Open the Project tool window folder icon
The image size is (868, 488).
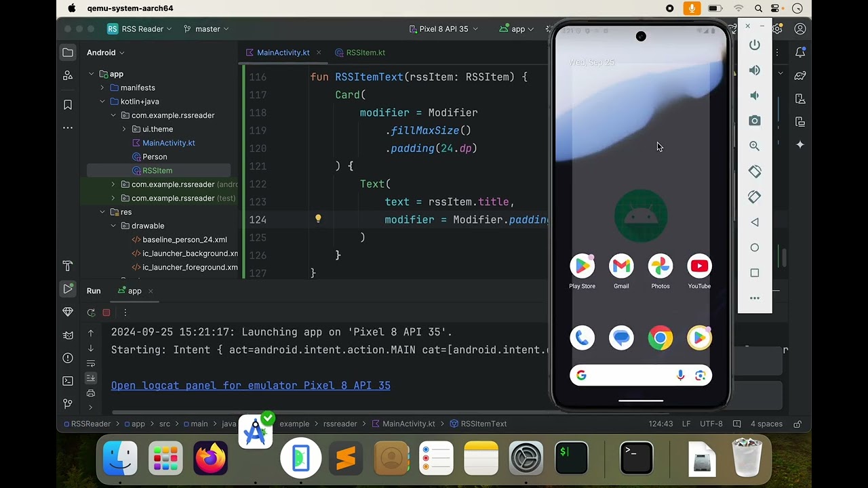68,52
